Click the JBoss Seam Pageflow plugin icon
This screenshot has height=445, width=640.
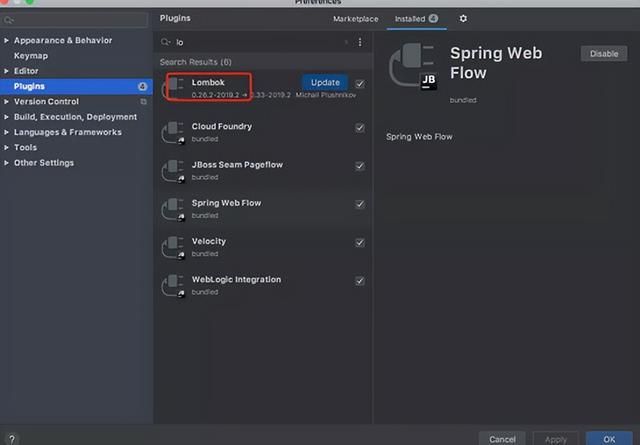(x=175, y=170)
